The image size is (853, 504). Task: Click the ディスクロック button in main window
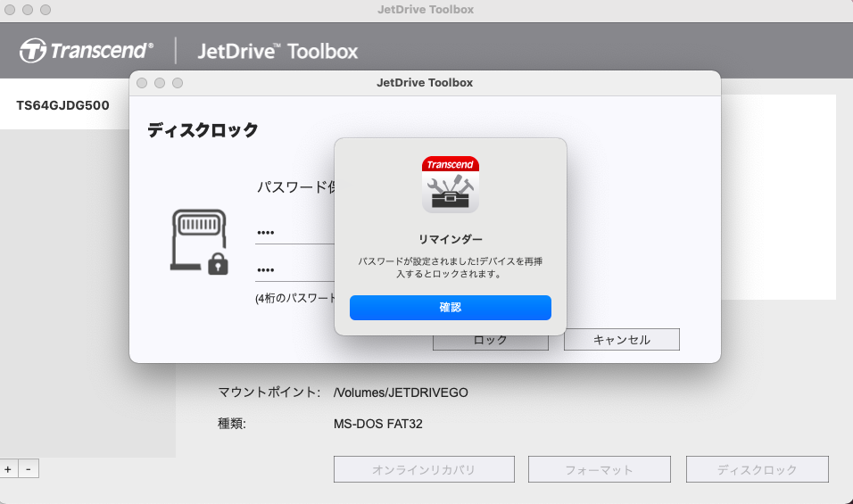click(x=757, y=470)
